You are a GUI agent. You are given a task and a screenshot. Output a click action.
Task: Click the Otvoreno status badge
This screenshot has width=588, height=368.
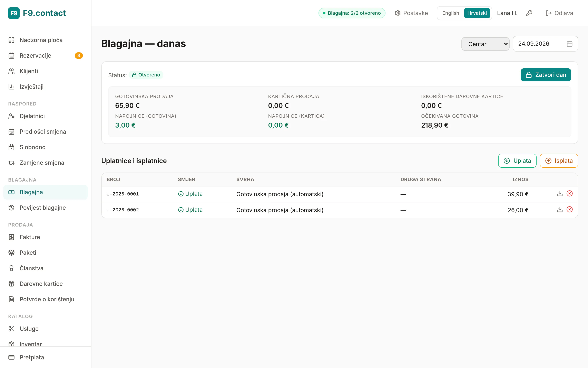(x=146, y=75)
